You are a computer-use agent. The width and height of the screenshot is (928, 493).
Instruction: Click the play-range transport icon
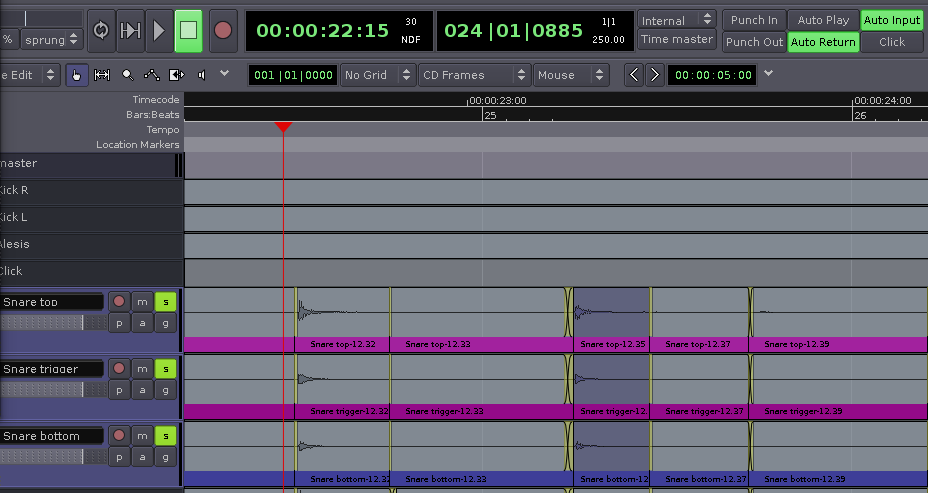pos(130,30)
